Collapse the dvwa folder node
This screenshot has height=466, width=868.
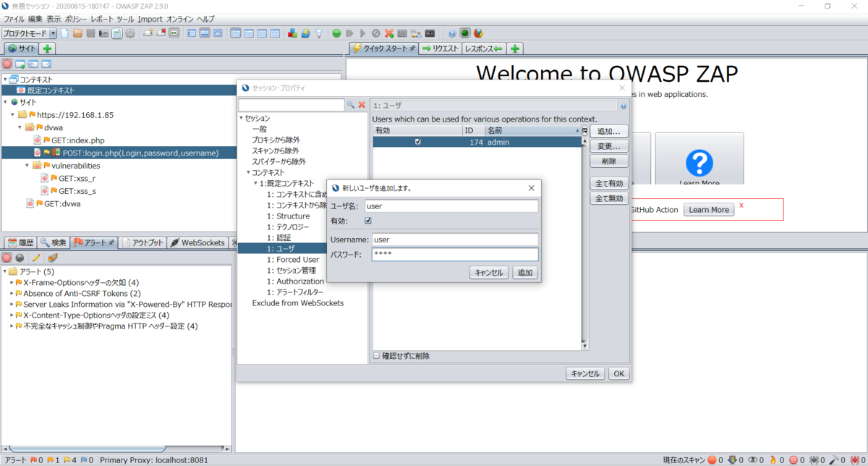[20, 127]
